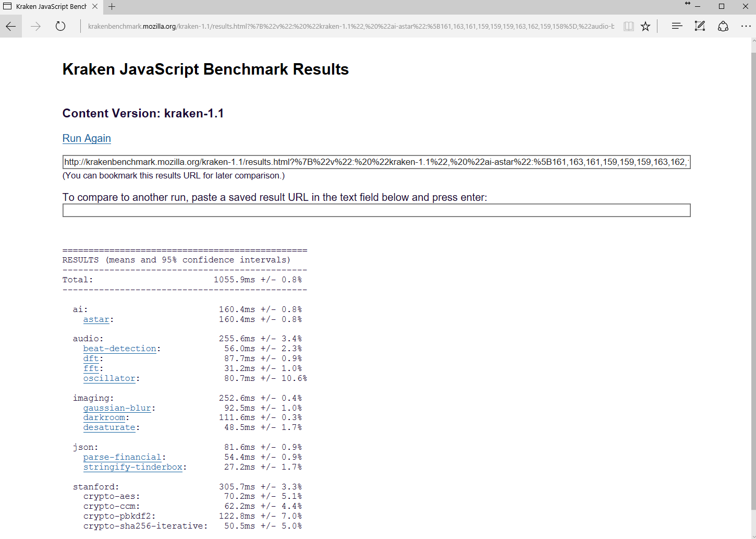Open reading view book icon
The width and height of the screenshot is (756, 539).
[x=629, y=26]
